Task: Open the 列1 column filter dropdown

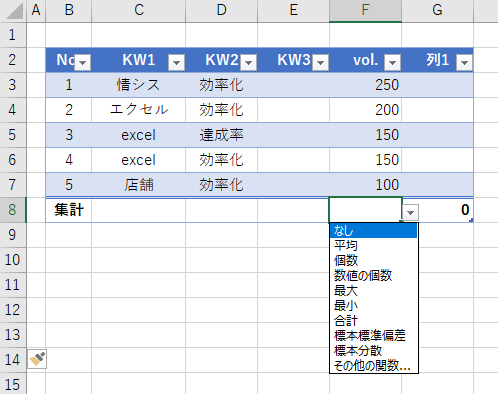Action: coord(464,62)
